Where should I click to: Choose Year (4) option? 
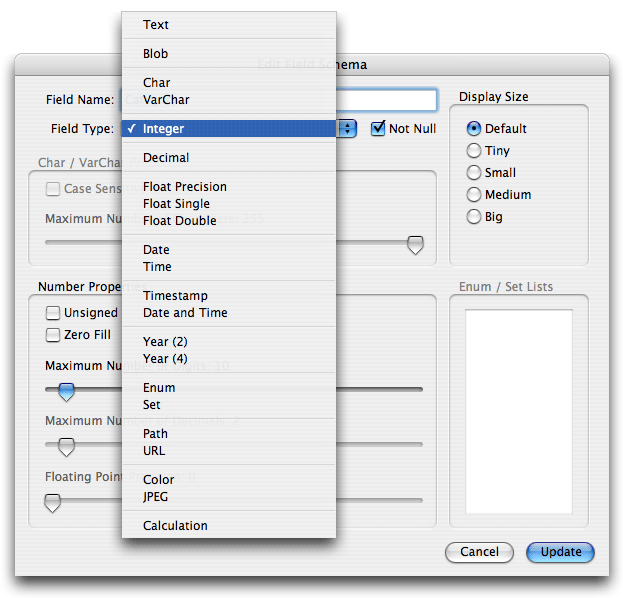coord(229,358)
